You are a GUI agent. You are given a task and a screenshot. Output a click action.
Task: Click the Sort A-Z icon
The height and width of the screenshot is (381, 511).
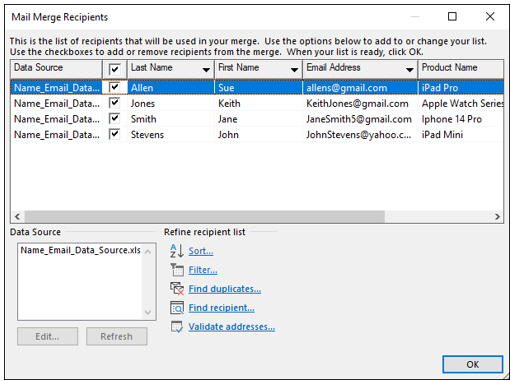[x=177, y=251]
